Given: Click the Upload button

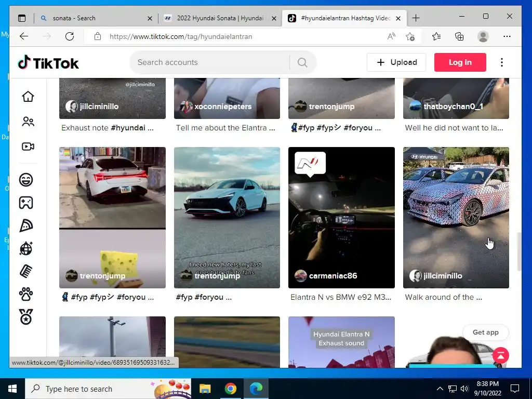Looking at the screenshot, I should [x=396, y=62].
